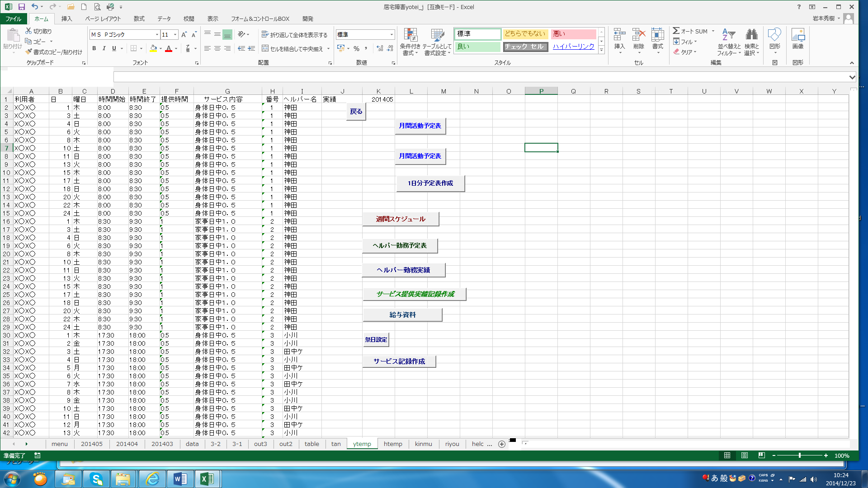Save the workbook with the floppy icon
This screenshot has width=868, height=488.
(x=21, y=7)
